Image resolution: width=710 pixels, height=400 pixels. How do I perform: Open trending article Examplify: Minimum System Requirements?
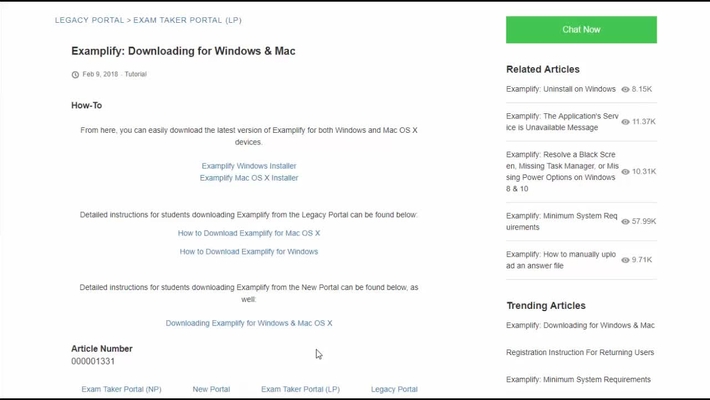tap(579, 380)
